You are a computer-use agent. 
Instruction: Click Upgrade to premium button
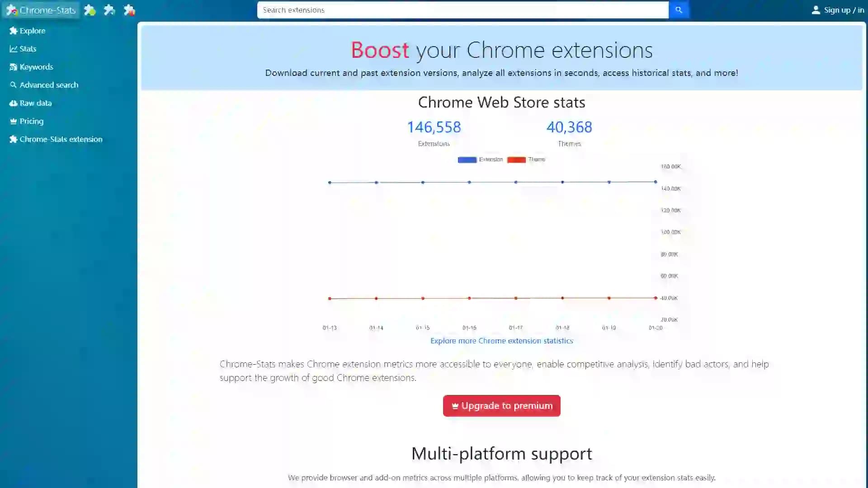(501, 406)
